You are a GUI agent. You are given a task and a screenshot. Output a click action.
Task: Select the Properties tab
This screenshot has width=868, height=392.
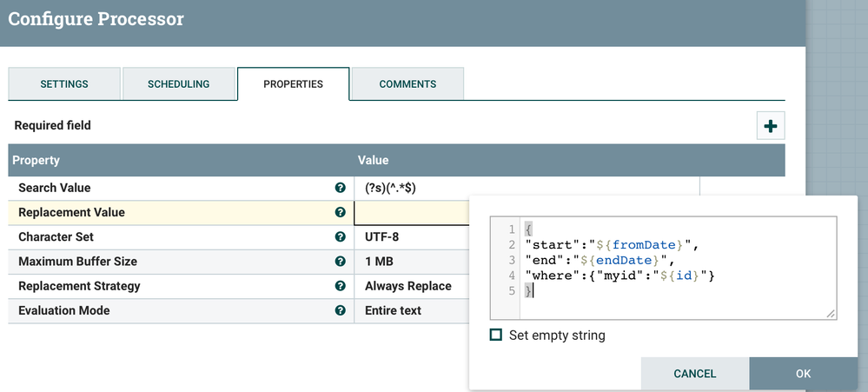point(293,84)
